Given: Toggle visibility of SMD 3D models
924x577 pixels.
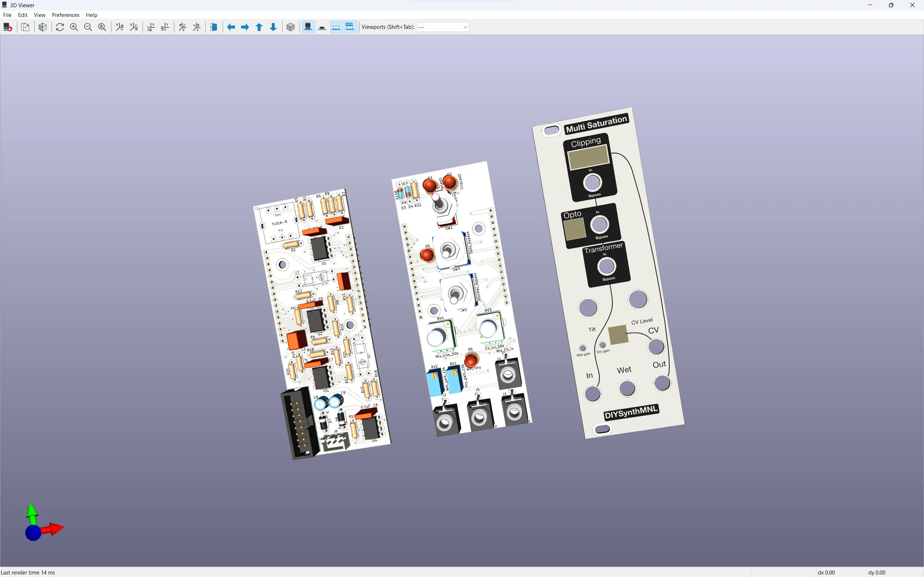Looking at the screenshot, I should [x=322, y=27].
